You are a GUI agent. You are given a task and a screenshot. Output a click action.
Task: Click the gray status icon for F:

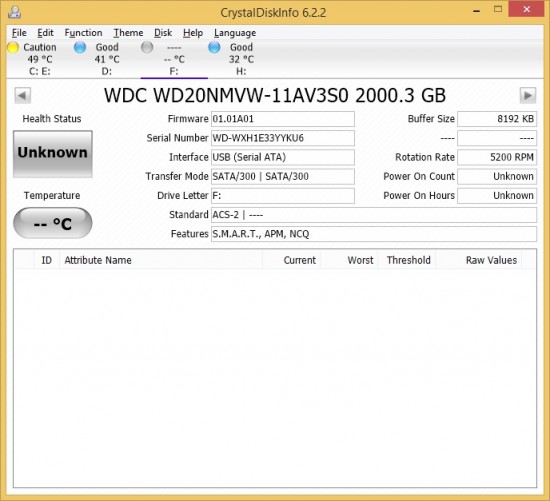tap(147, 47)
